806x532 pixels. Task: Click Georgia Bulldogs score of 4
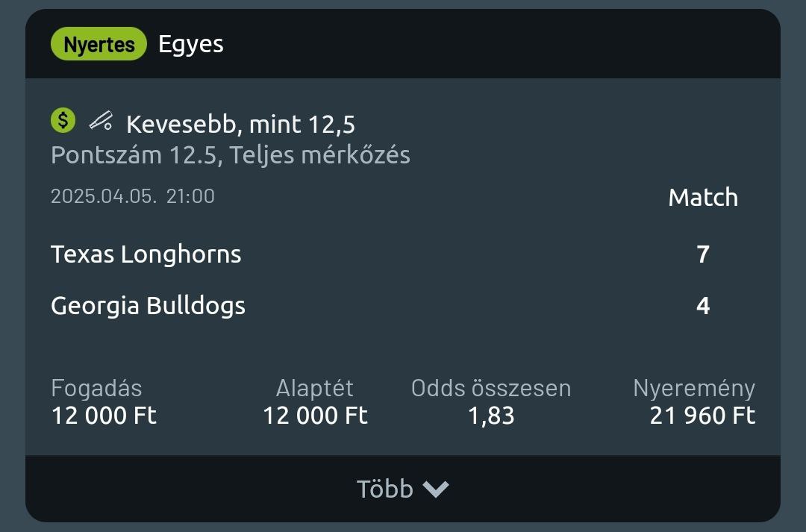tap(703, 306)
